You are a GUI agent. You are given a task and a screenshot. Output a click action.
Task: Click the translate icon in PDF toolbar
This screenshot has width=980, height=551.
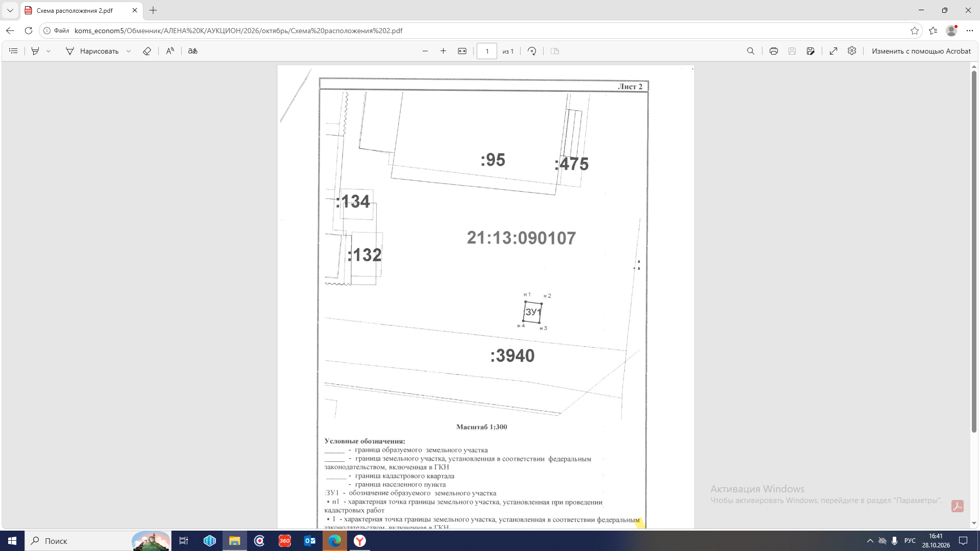tap(192, 51)
